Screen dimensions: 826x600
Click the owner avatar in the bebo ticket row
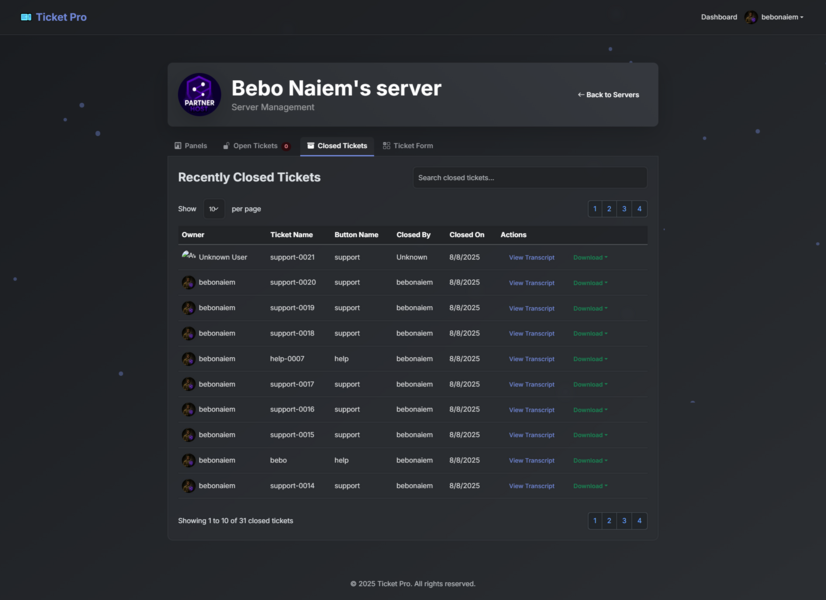[189, 460]
